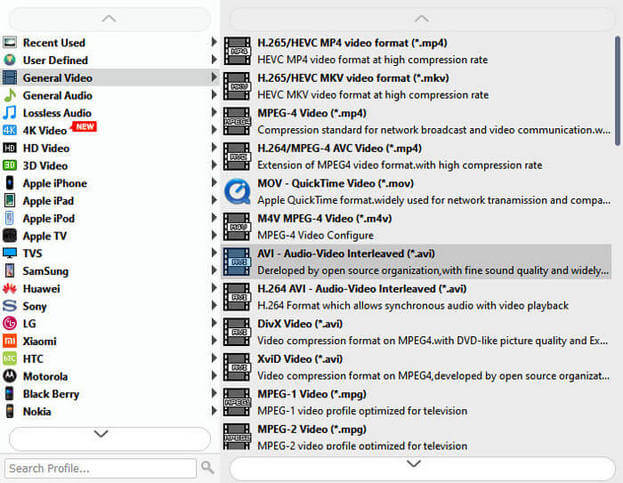Image resolution: width=623 pixels, height=483 pixels.
Task: Expand the Lossless Audio submenu arrow
Action: click(214, 112)
